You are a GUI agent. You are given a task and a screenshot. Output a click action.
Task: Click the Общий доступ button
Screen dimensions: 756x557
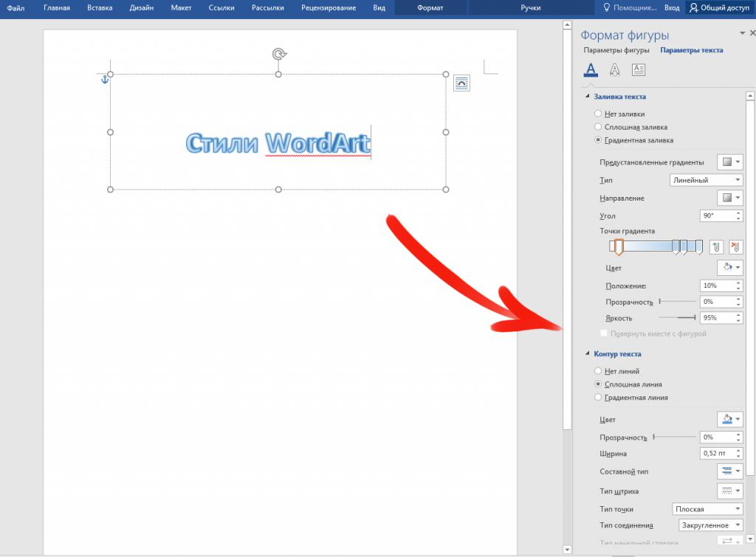tap(719, 7)
